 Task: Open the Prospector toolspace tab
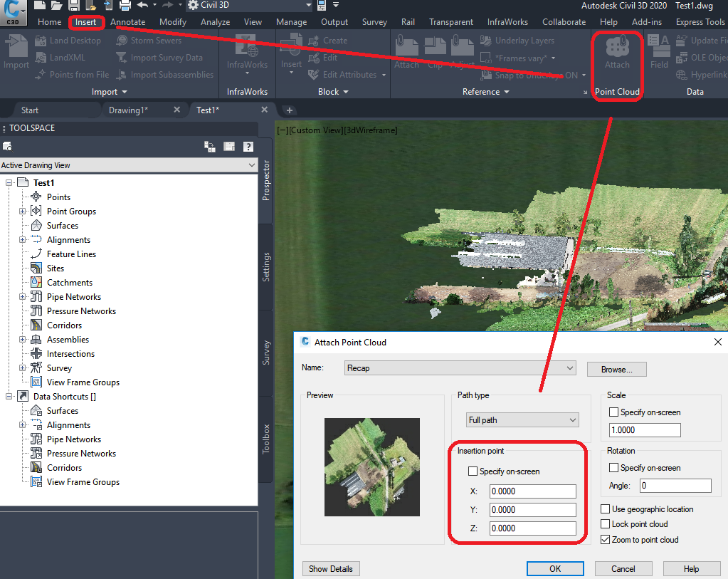266,181
